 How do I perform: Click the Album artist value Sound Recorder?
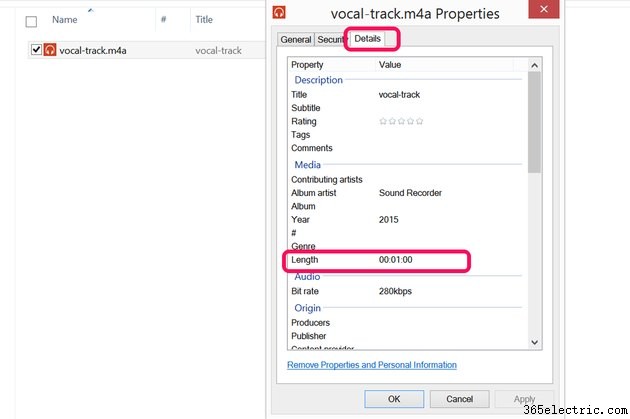click(410, 193)
